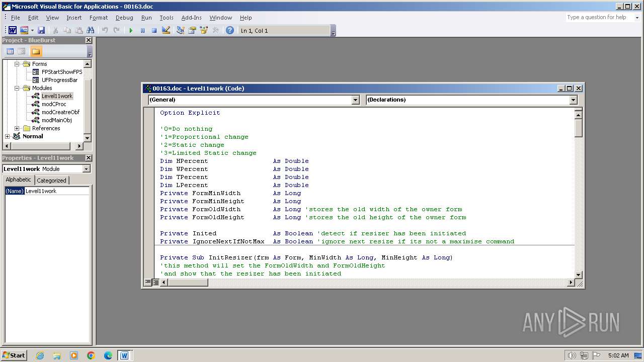
Task: Open the Insert object dropdown arrow
Action: (32, 31)
